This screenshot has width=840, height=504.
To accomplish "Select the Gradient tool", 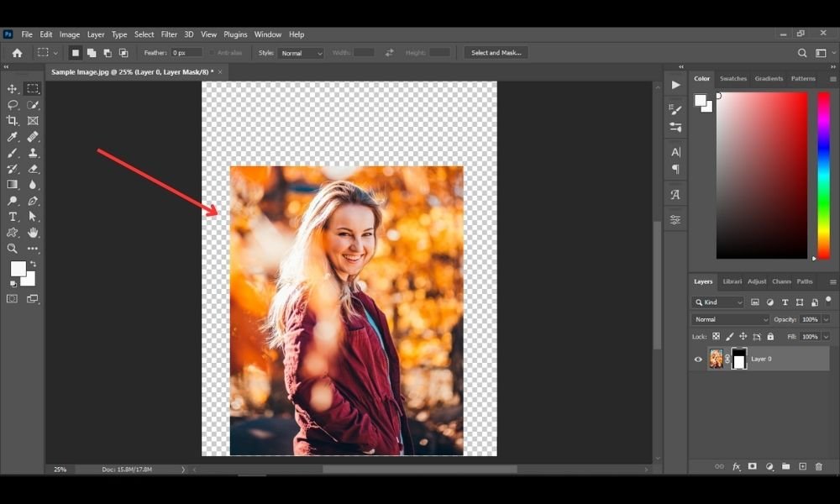I will (12, 184).
